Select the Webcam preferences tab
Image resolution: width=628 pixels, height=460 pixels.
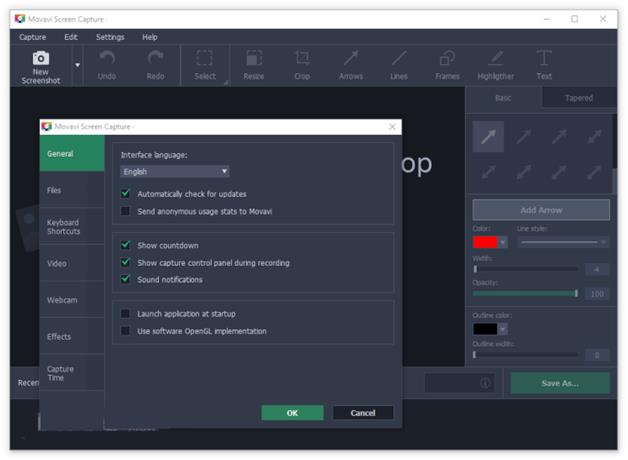72,300
